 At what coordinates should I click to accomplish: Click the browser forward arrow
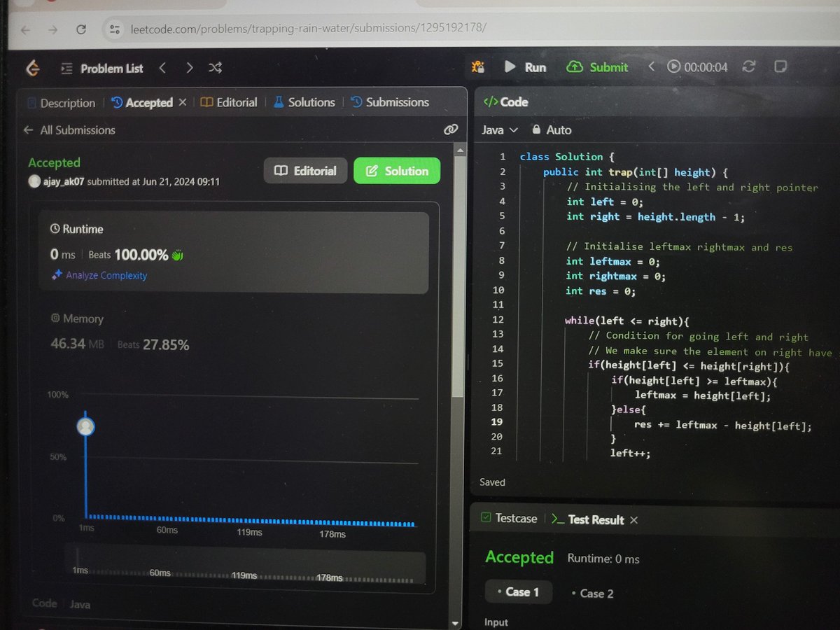tap(52, 30)
